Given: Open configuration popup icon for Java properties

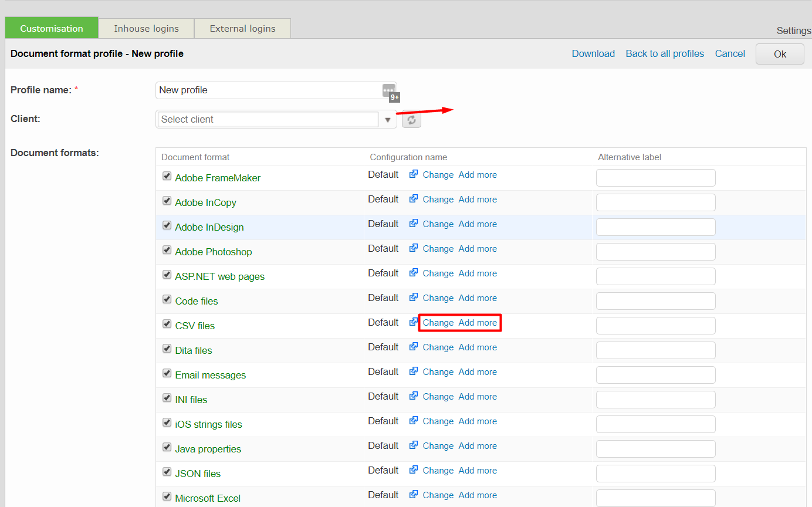Looking at the screenshot, I should [x=414, y=445].
